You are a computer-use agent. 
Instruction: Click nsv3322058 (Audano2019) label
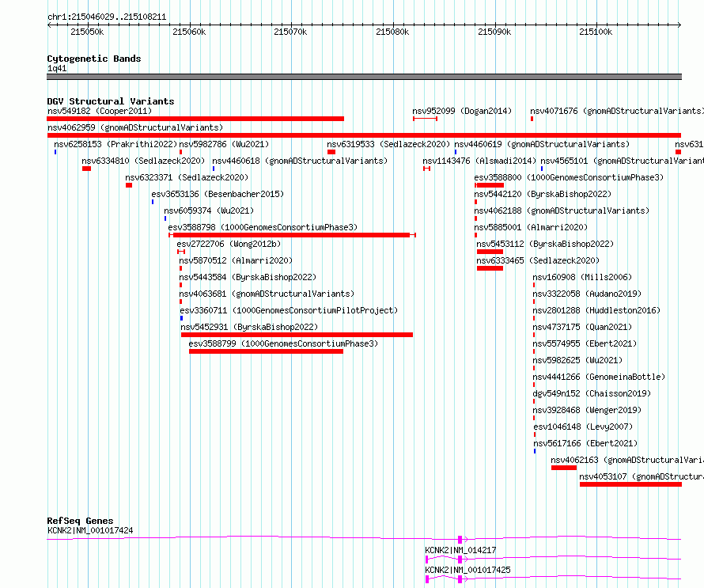pyautogui.click(x=587, y=294)
